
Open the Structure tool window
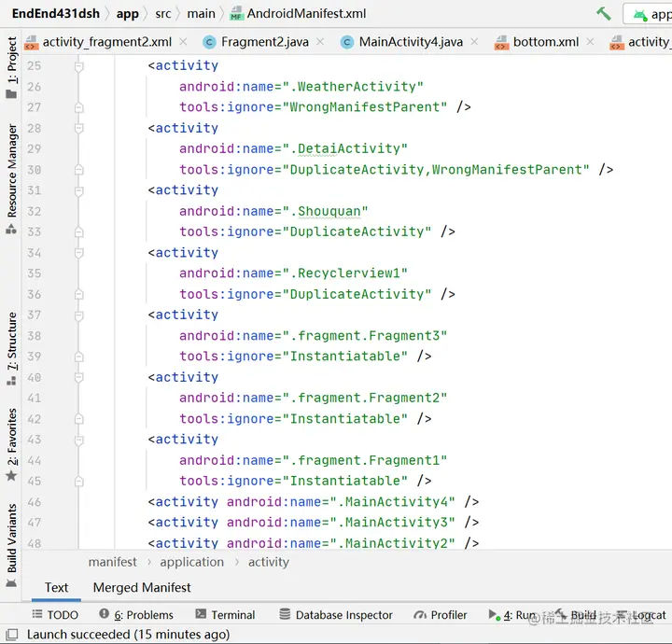click(11, 348)
